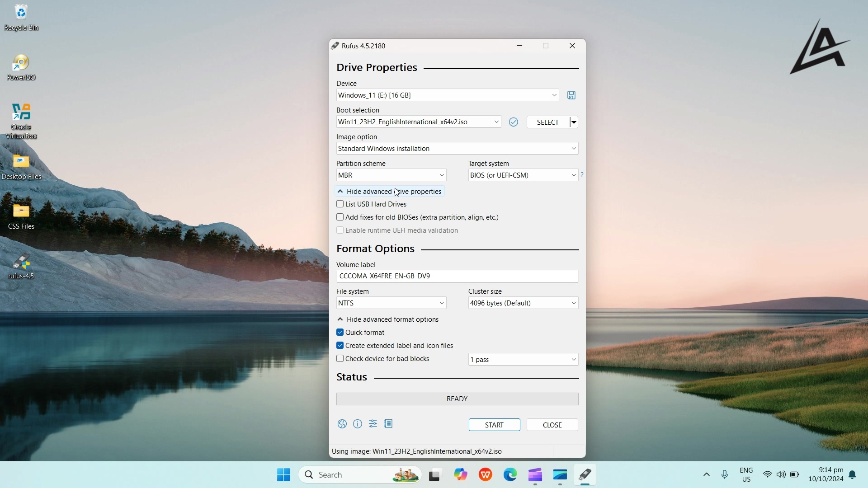868x488 pixels.
Task: Enable List USB Hard Drives checkbox
Action: tap(340, 204)
